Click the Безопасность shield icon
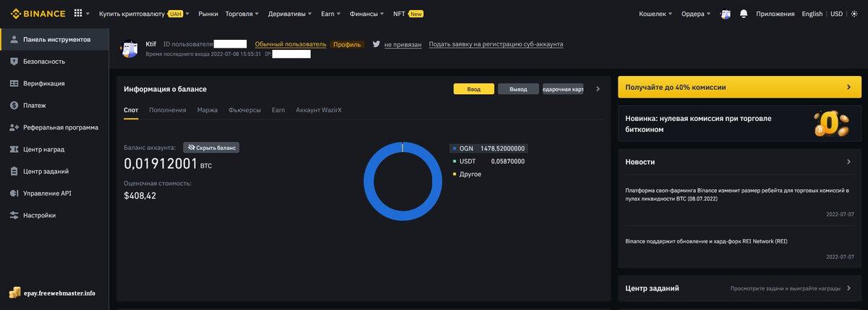Image resolution: width=868 pixels, height=310 pixels. 14,62
